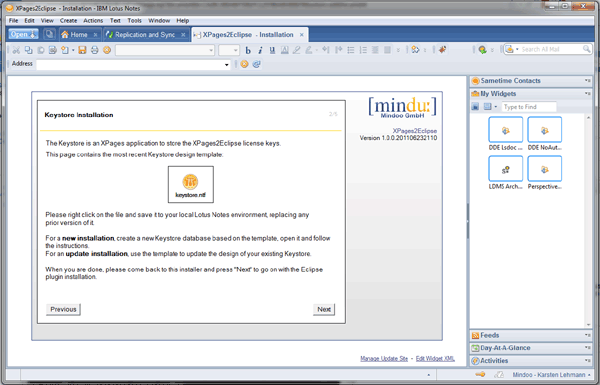Open the DDE Lsdoc widget
Viewport: 600px width, 385px height.
pos(505,134)
